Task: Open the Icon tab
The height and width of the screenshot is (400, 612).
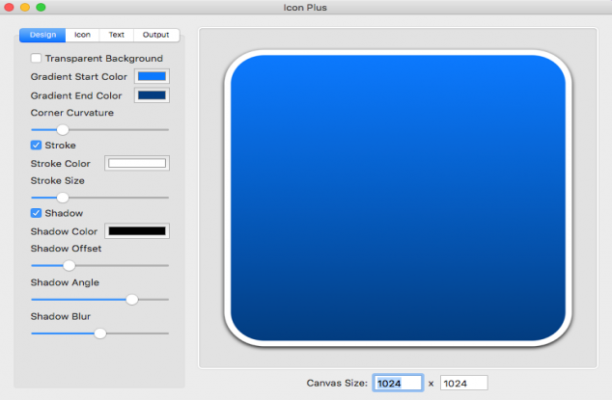Action: pos(82,35)
